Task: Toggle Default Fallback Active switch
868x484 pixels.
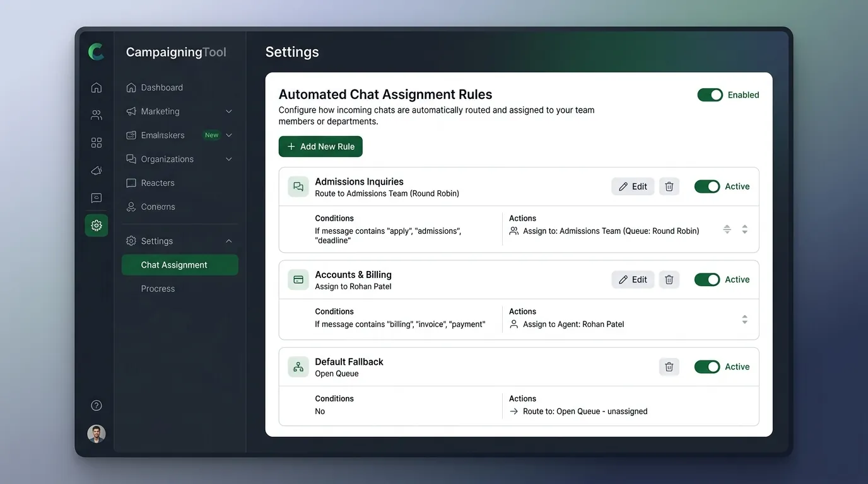Action: [x=707, y=367]
